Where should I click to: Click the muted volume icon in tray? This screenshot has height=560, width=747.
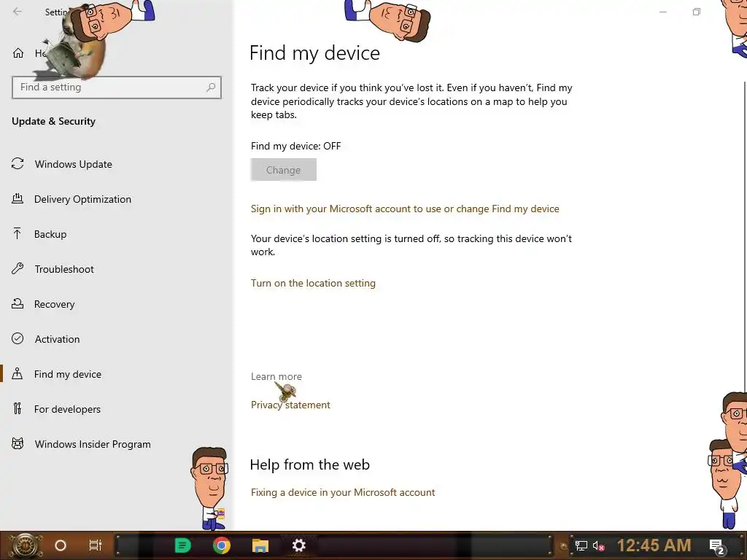click(599, 546)
